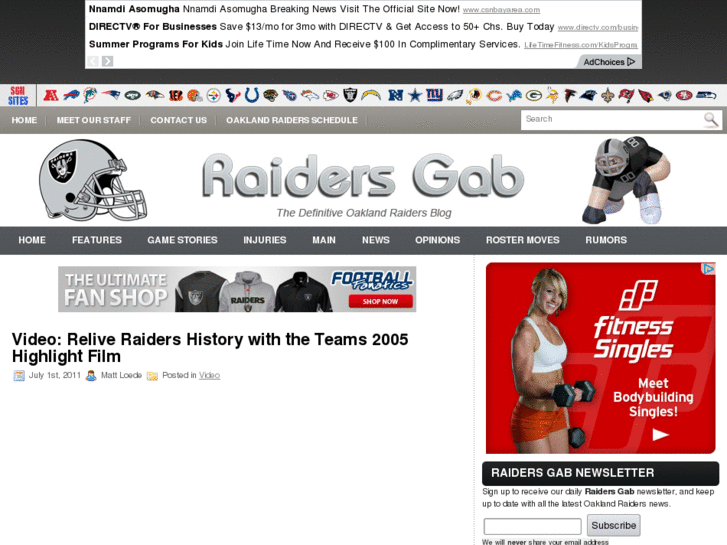Viewport: 727px width, 545px height.
Task: Open Meet Our Staff page
Action: 94,120
